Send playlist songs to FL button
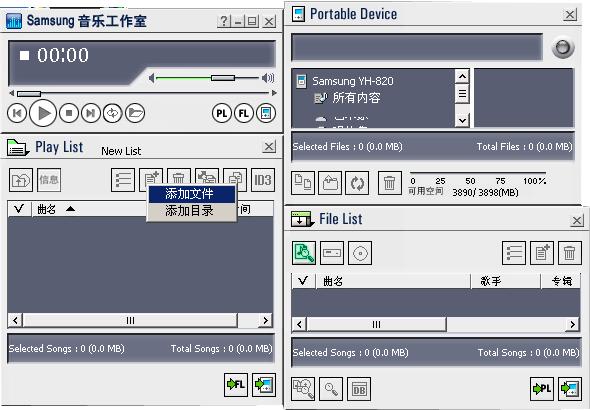The height and width of the screenshot is (410, 590). pos(236,385)
